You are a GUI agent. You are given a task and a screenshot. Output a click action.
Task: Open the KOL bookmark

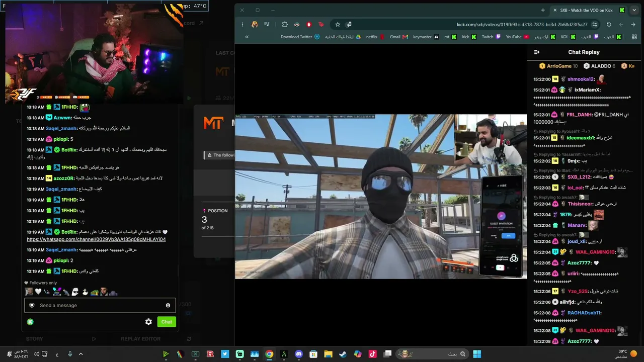(568, 37)
